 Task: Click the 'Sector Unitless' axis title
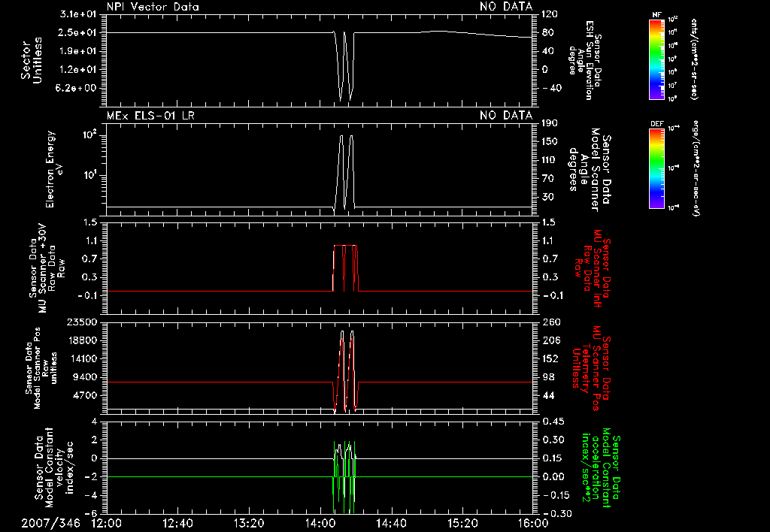point(32,60)
